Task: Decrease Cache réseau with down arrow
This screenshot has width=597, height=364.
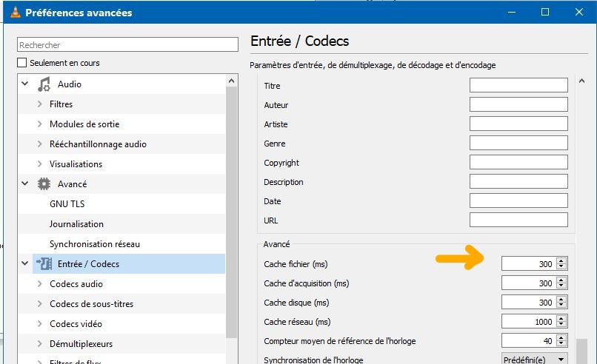Action: 561,325
